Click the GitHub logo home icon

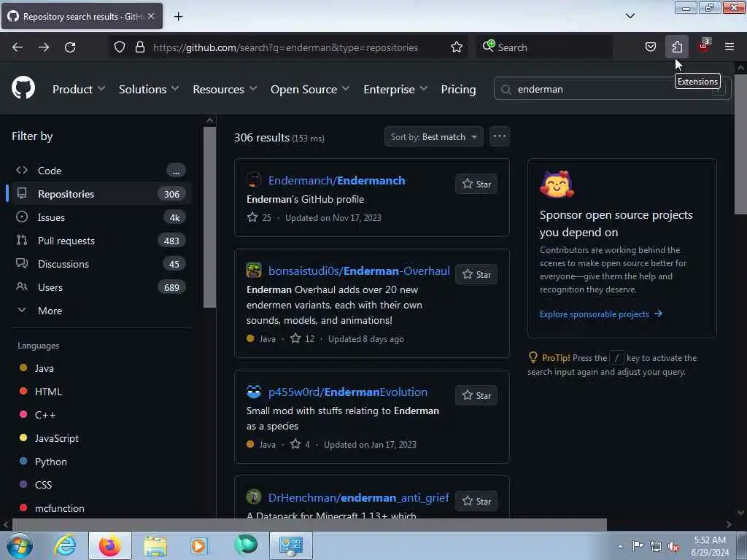(x=23, y=88)
